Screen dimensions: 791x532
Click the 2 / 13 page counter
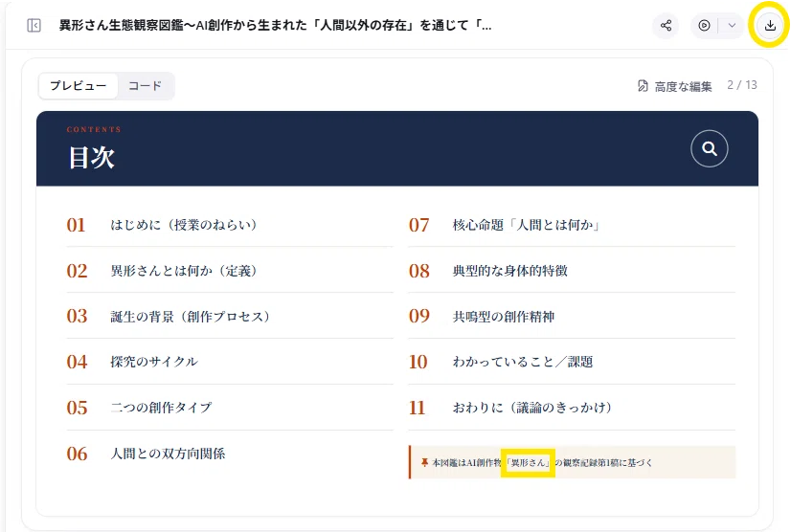point(741,85)
